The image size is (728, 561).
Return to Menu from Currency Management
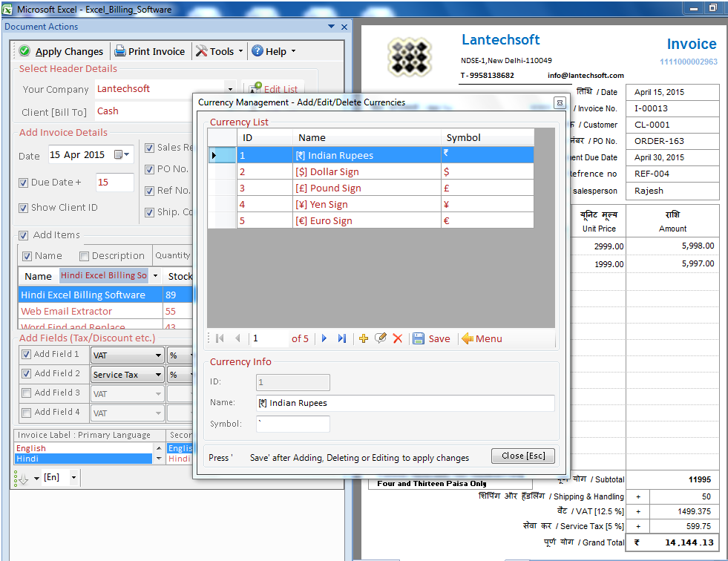point(482,338)
